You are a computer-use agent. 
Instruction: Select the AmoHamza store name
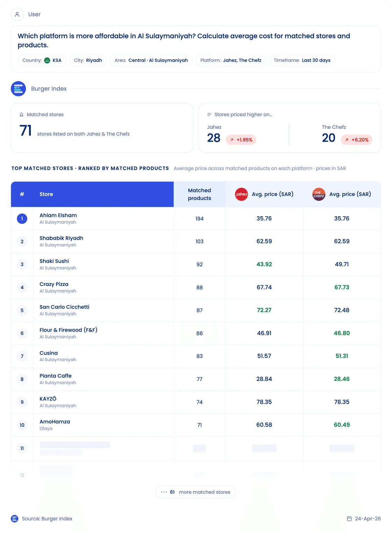pyautogui.click(x=55, y=422)
